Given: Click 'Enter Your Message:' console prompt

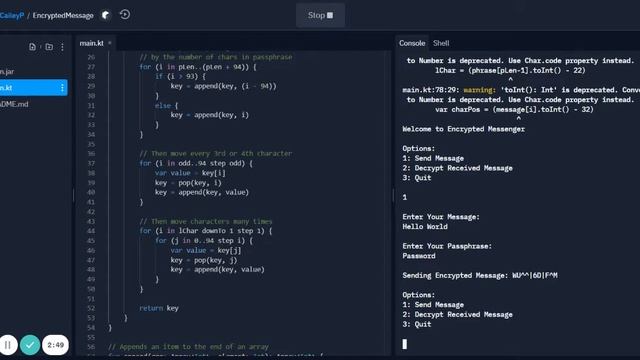Looking at the screenshot, I should coord(441,217).
